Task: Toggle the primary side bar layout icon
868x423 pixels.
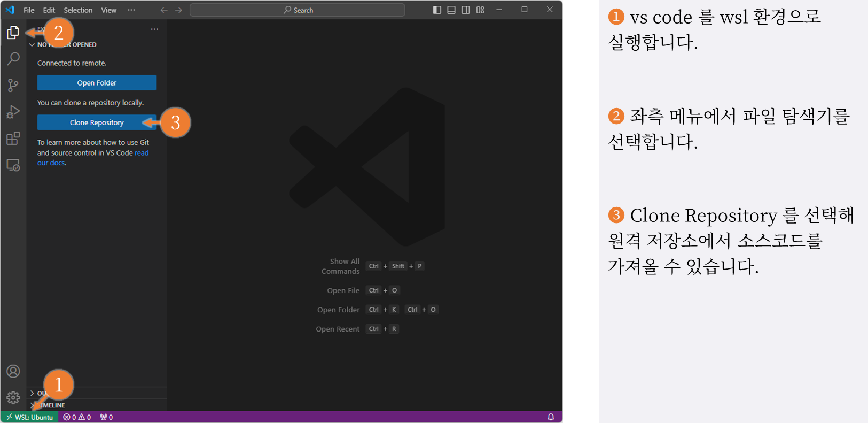Action: (x=437, y=10)
